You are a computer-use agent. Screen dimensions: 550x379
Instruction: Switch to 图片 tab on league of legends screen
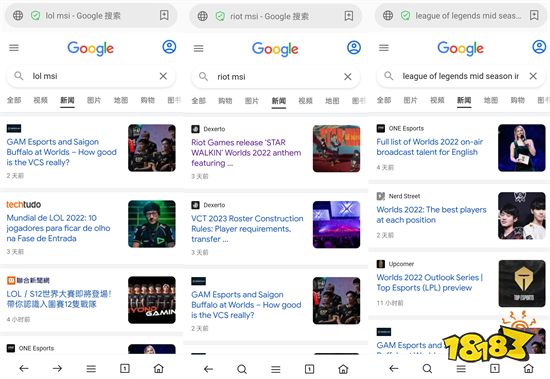pos(410,100)
